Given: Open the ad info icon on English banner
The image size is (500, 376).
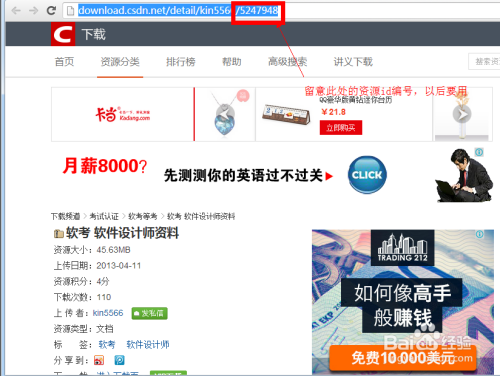Looking at the screenshot, I should click(479, 152).
